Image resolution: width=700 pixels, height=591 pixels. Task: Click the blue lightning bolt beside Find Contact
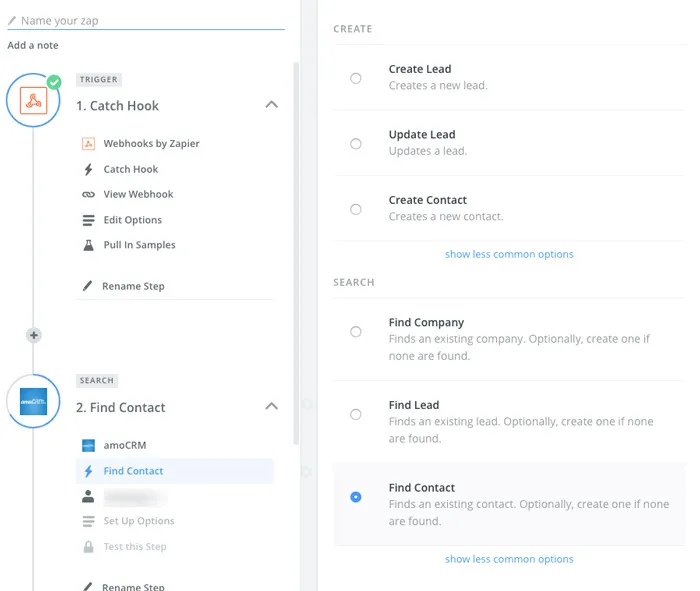coord(88,471)
